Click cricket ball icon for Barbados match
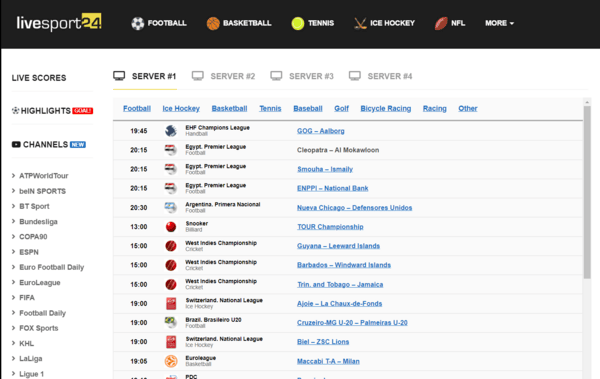 171,265
